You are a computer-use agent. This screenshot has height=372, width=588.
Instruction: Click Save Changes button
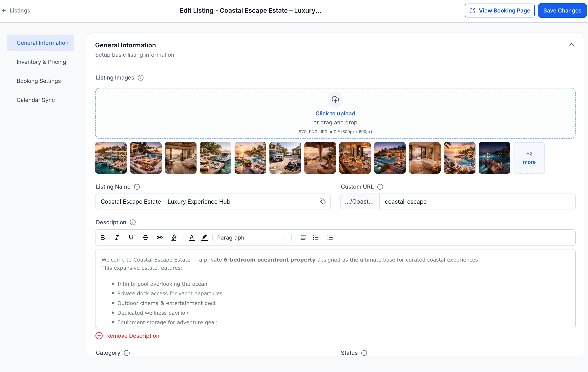562,11
